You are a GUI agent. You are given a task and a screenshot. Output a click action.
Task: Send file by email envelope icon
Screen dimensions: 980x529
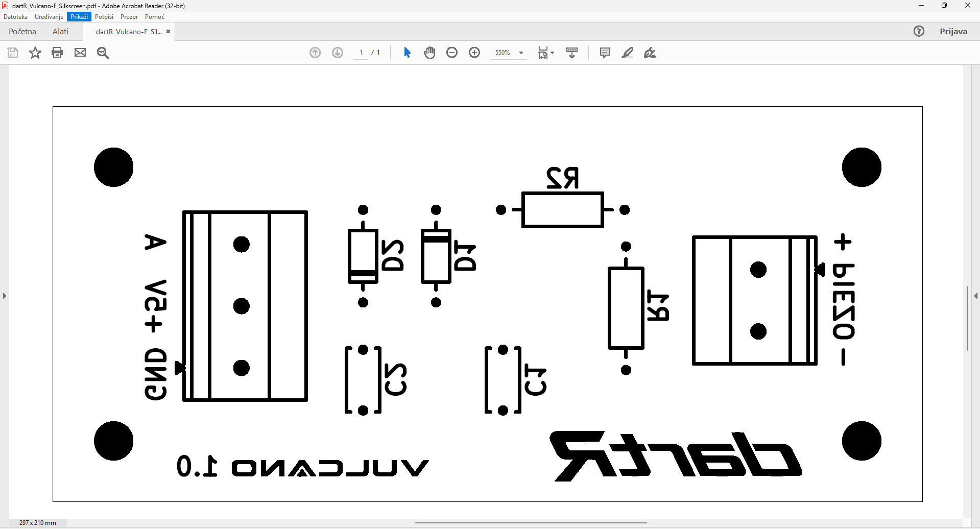click(x=80, y=53)
